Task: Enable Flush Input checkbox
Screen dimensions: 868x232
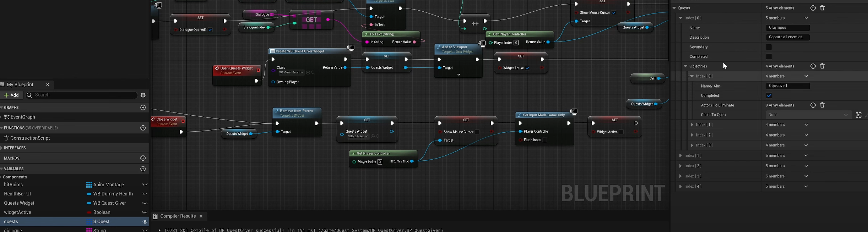Action: (x=544, y=140)
